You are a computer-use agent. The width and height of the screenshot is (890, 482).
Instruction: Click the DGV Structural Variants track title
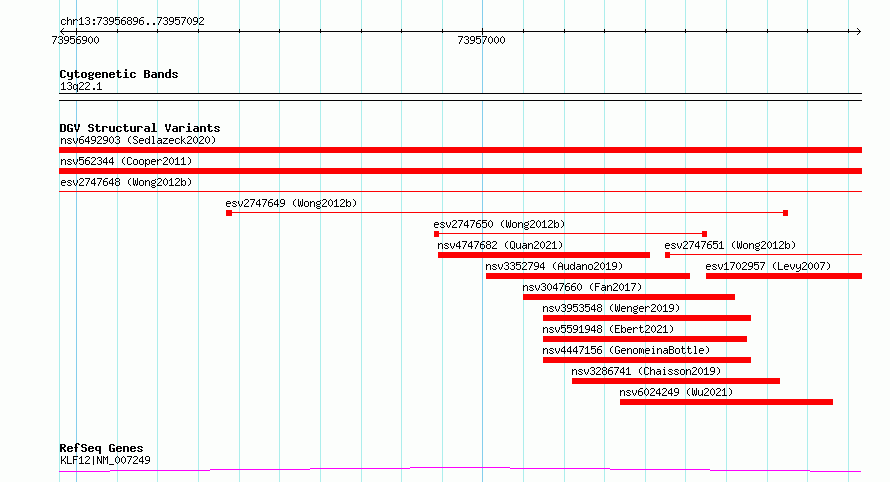140,128
